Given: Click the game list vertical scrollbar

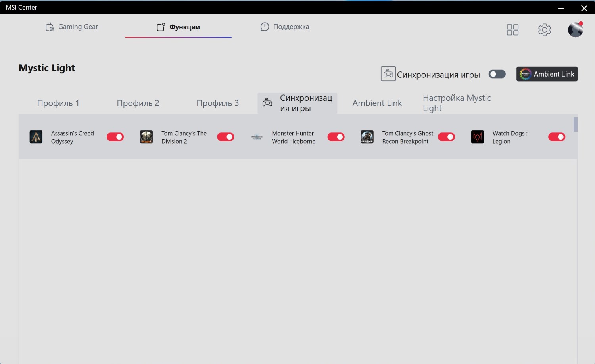Looking at the screenshot, I should 576,124.
